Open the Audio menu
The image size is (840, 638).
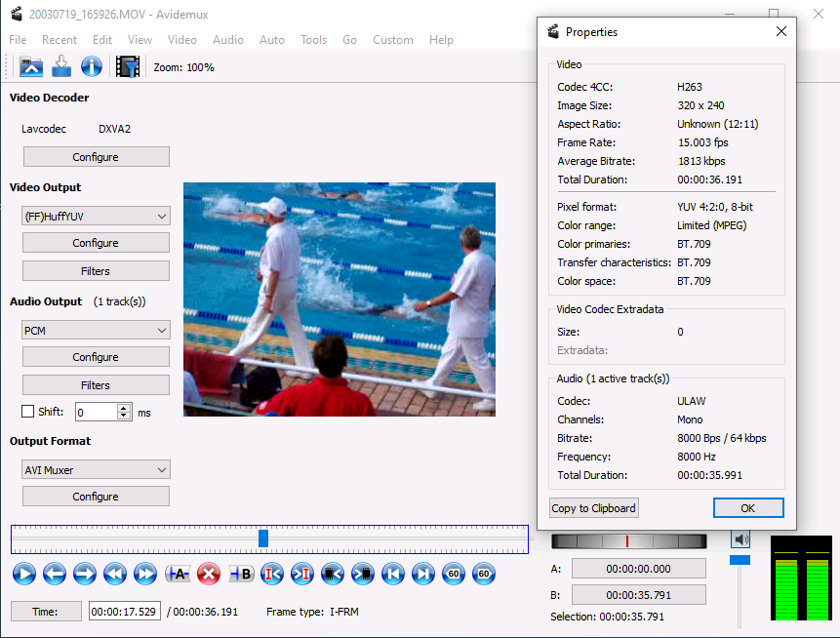pos(228,40)
